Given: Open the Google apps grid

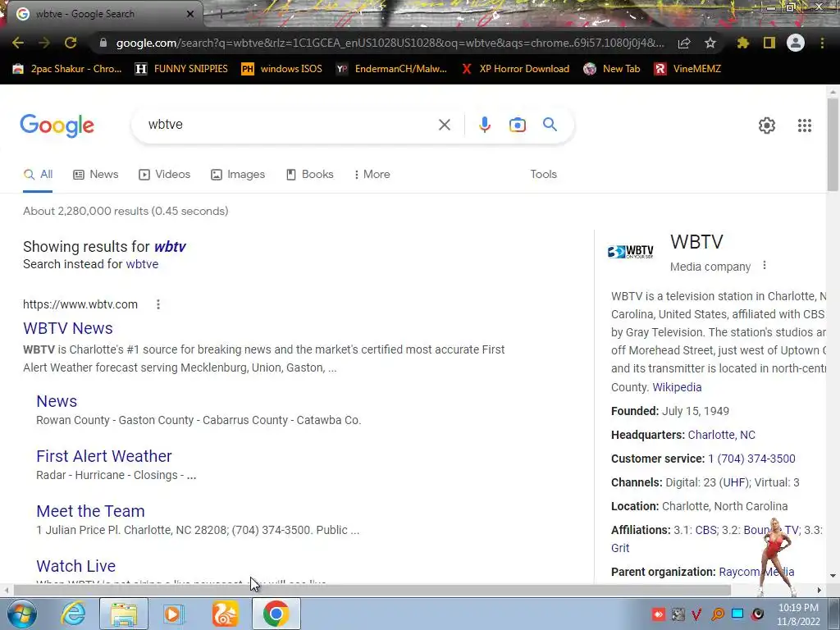Looking at the screenshot, I should coord(804,126).
